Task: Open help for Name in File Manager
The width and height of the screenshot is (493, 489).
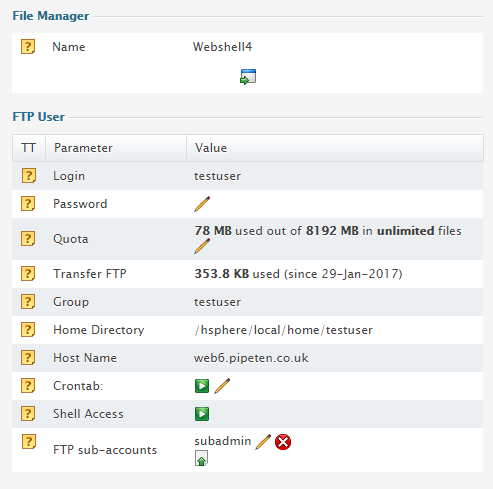Action: pos(28,47)
